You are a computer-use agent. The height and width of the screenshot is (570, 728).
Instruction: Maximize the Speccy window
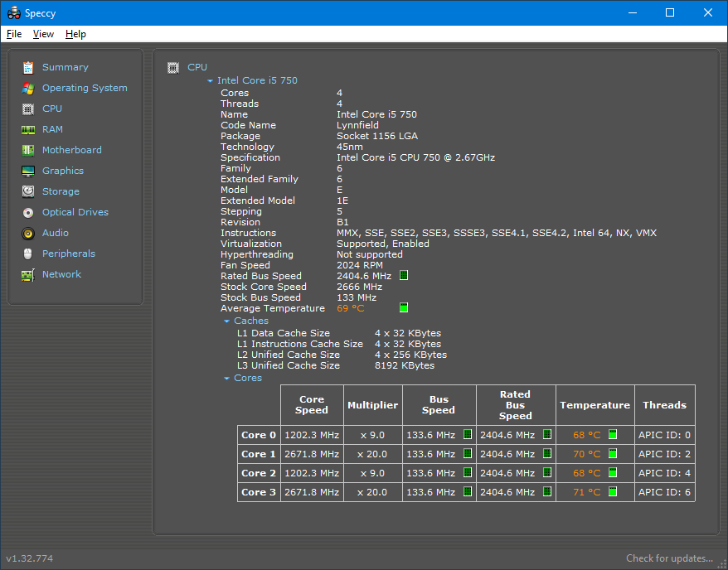click(x=670, y=12)
